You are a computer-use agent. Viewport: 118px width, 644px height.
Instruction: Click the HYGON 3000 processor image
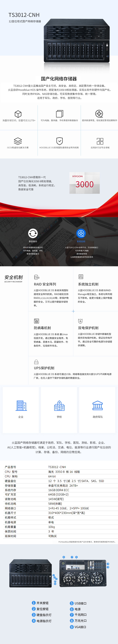(x=85, y=183)
